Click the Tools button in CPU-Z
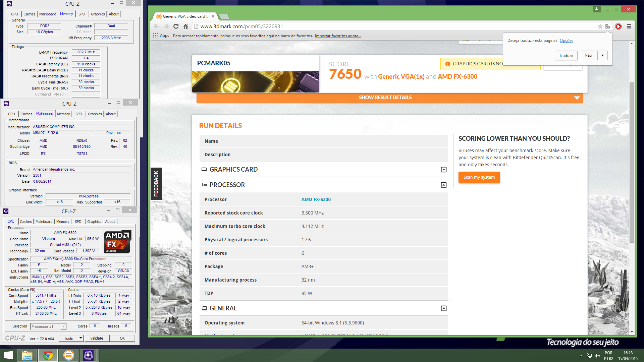The width and height of the screenshot is (644, 362). click(x=68, y=338)
